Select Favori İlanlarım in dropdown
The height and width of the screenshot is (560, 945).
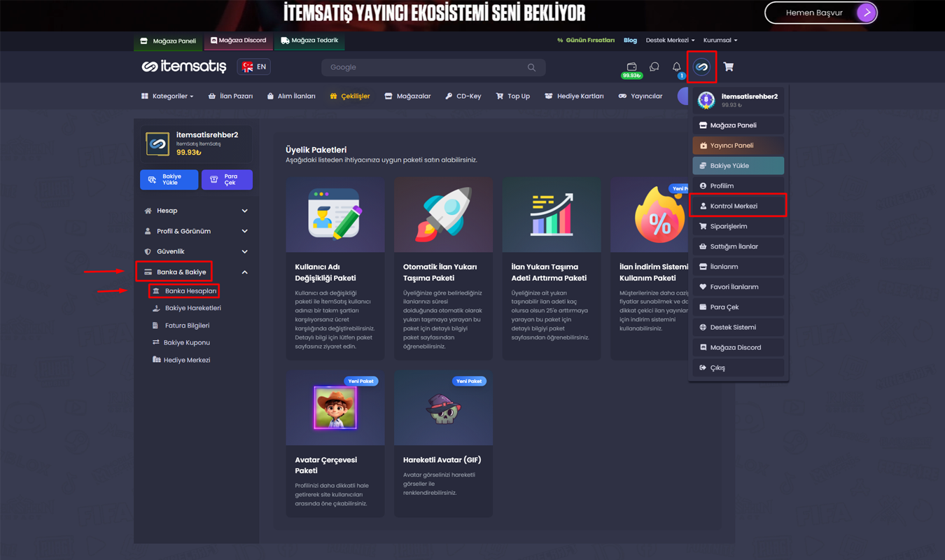point(738,287)
